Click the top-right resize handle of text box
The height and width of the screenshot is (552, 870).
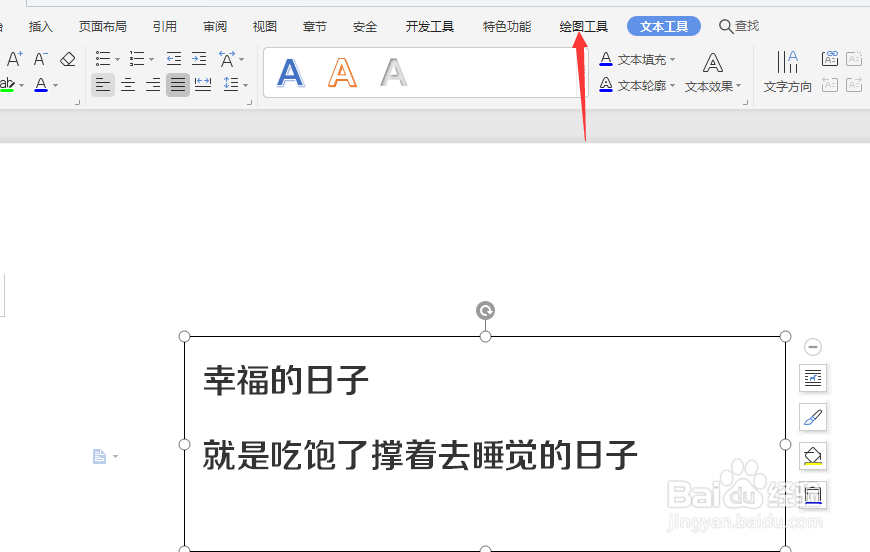pyautogui.click(x=785, y=336)
